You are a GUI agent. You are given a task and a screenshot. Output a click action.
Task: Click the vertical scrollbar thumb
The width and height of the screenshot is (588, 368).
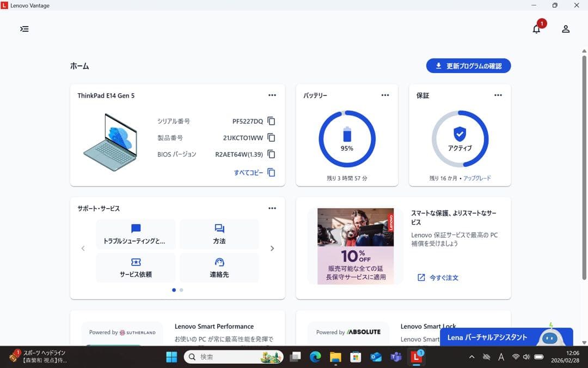(584, 167)
